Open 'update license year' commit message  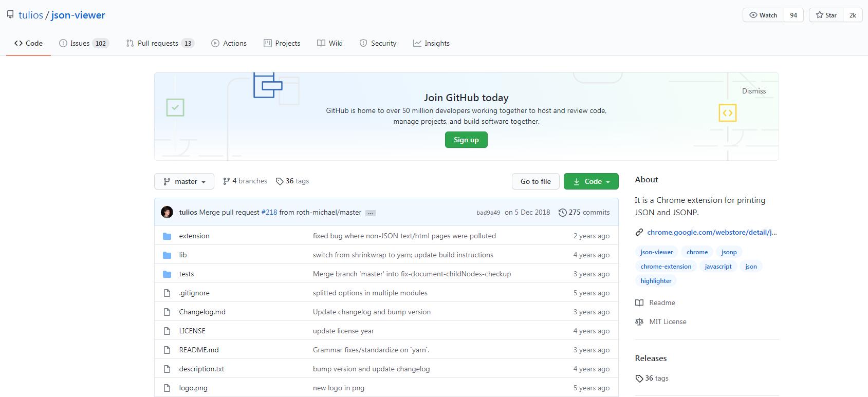(343, 331)
